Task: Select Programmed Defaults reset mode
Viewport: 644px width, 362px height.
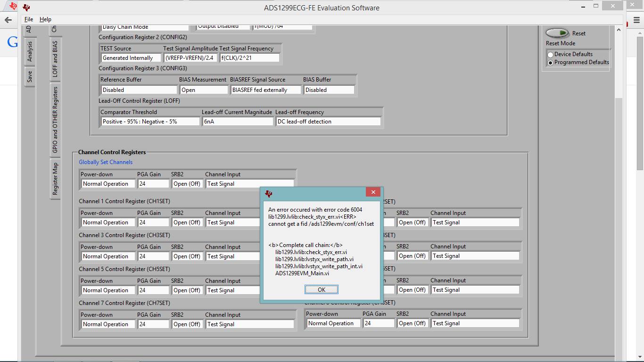Action: pyautogui.click(x=550, y=63)
